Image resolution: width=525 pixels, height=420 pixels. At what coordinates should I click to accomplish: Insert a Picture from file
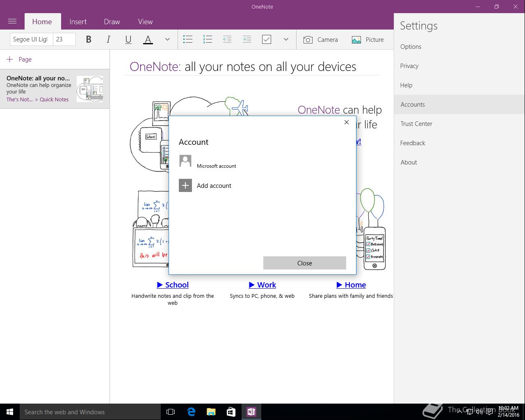pos(368,39)
